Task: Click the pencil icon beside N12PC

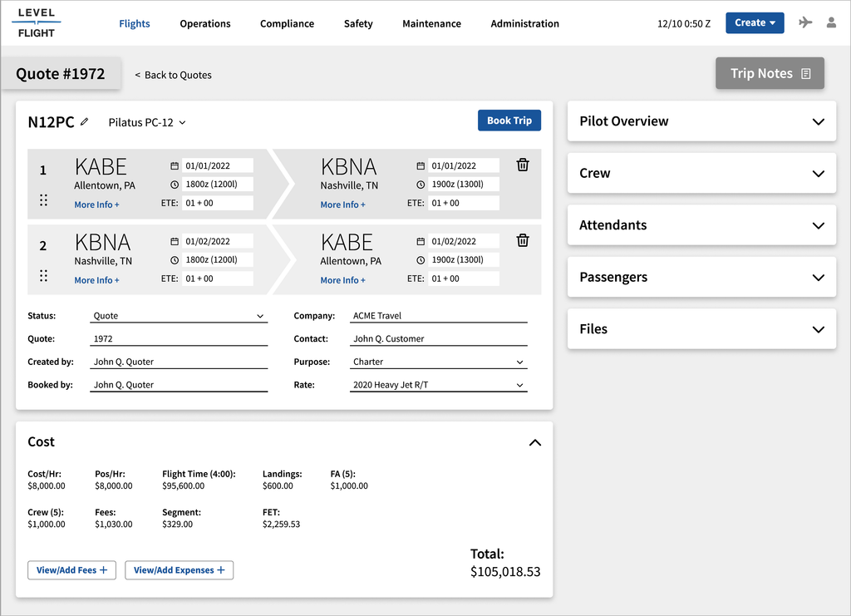Action: pyautogui.click(x=84, y=121)
